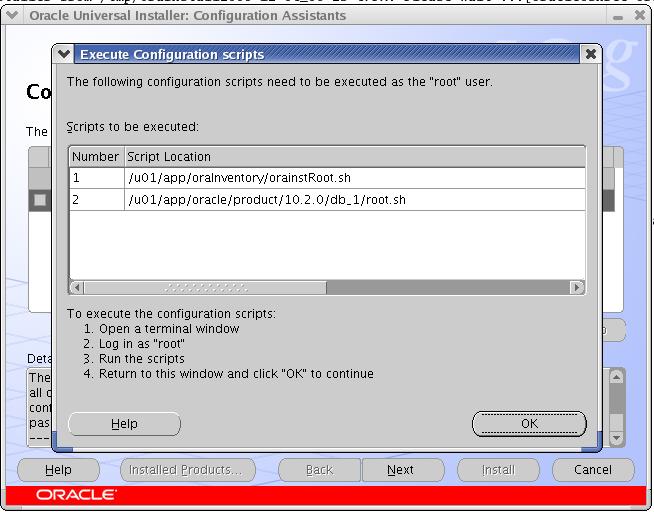654x512 pixels.
Task: Click down arrow of Details text scrollbar
Action: click(616, 438)
